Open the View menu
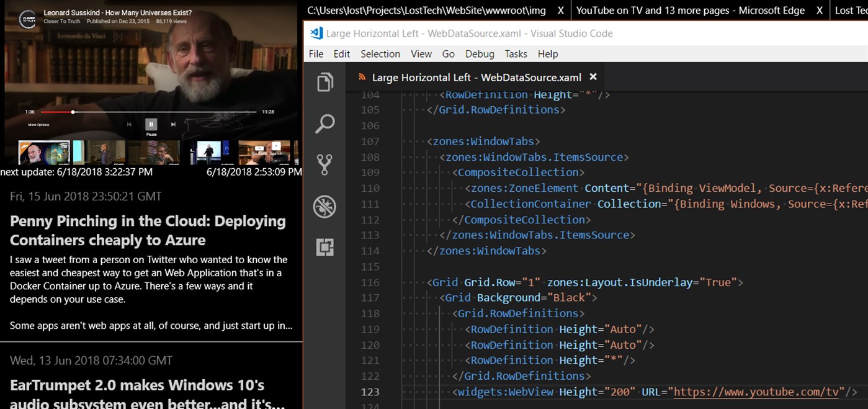This screenshot has height=409, width=868. [x=421, y=54]
